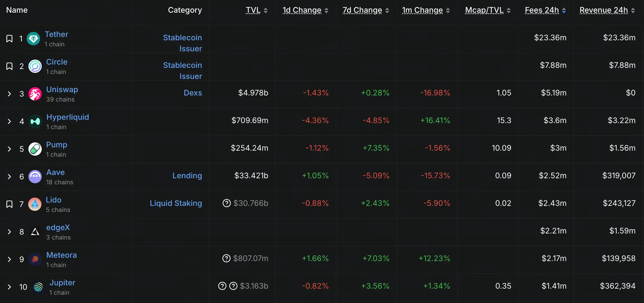Screen dimensions: 644x303
Task: Click the question mark beside Meteora's TVL
Action: pos(226,259)
